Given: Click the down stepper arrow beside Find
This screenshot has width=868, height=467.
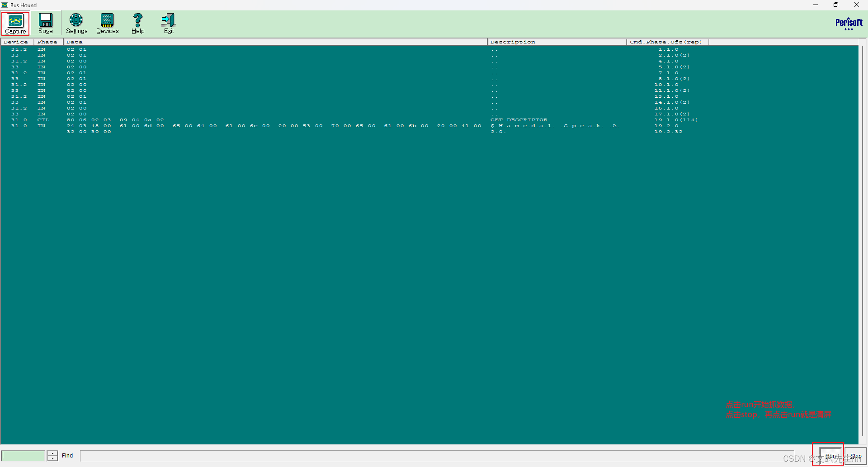Looking at the screenshot, I should (x=52, y=458).
